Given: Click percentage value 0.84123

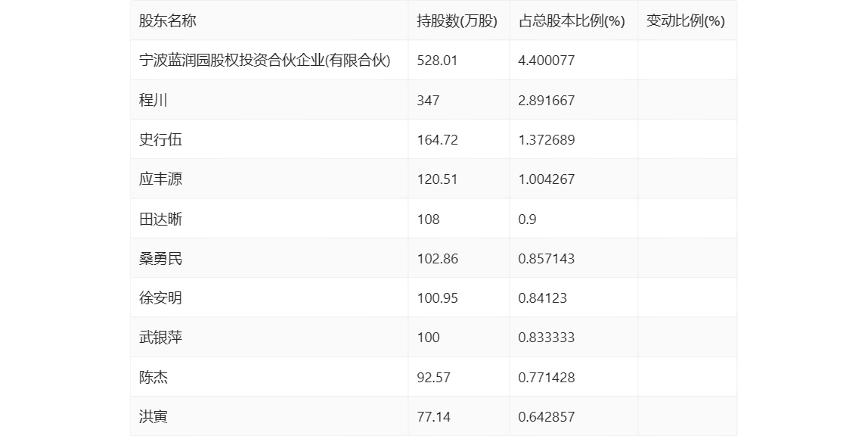Looking at the screenshot, I should coord(543,298).
